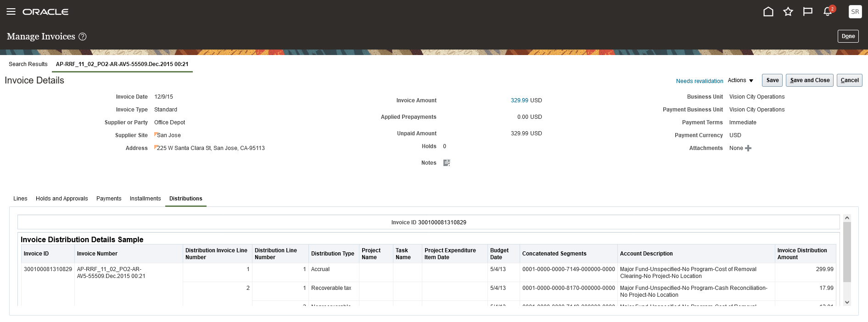Screen dimensions: 868x322
Task: Click the Supplier Site flag indicator
Action: coord(156,134)
